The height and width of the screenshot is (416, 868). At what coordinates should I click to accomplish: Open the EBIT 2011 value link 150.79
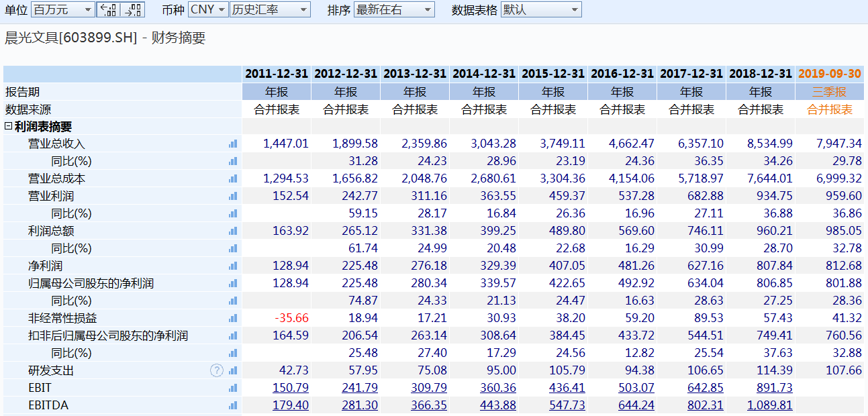click(x=291, y=388)
